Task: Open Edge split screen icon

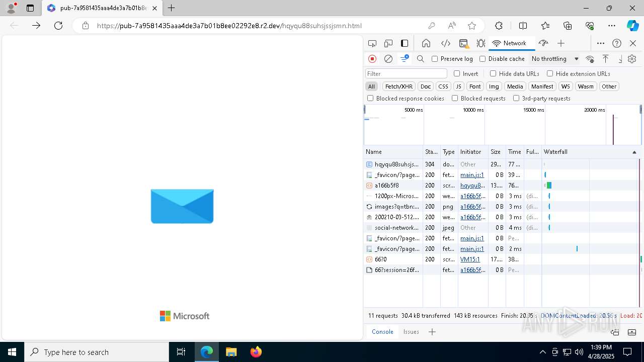Action: point(523,26)
